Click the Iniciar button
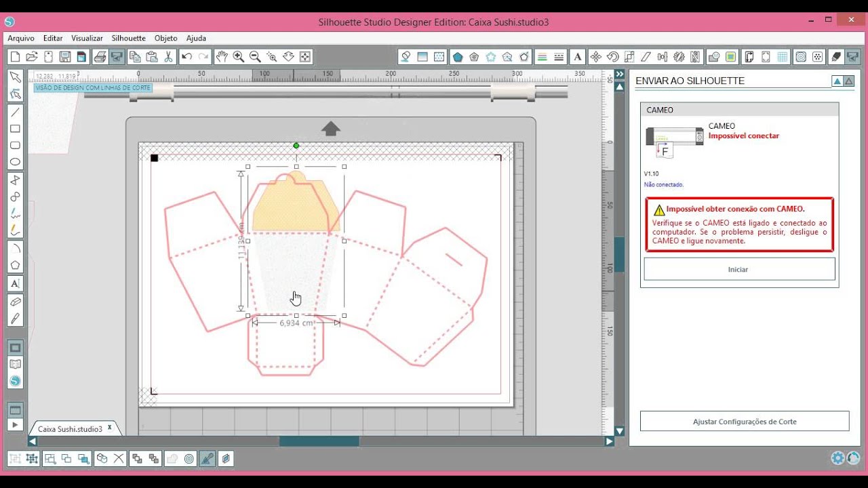This screenshot has width=868, height=488. (739, 269)
